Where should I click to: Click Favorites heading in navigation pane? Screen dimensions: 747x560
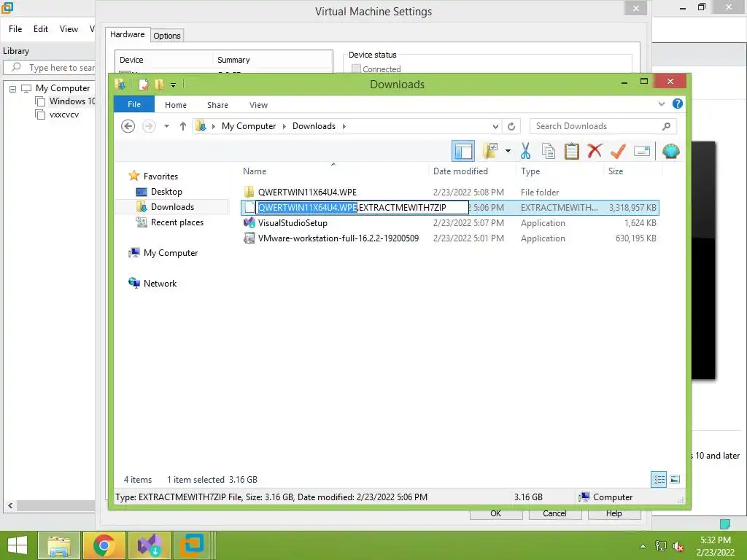pyautogui.click(x=160, y=176)
